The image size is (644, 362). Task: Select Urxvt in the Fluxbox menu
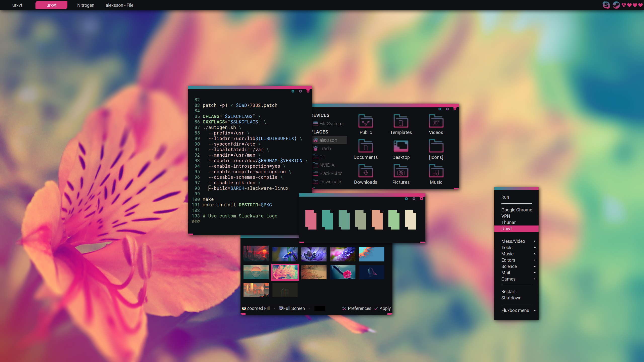click(506, 229)
